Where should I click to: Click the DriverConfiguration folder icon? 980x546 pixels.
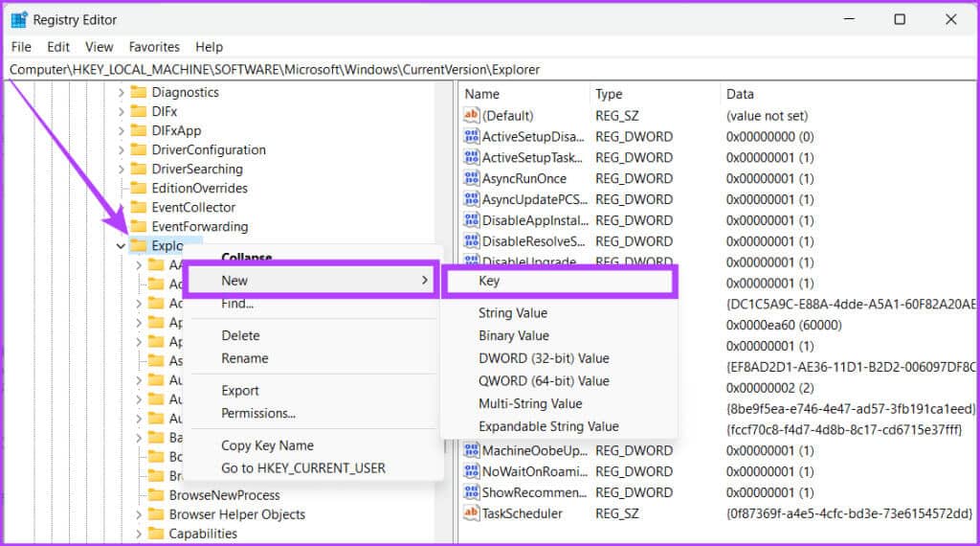[x=138, y=150]
